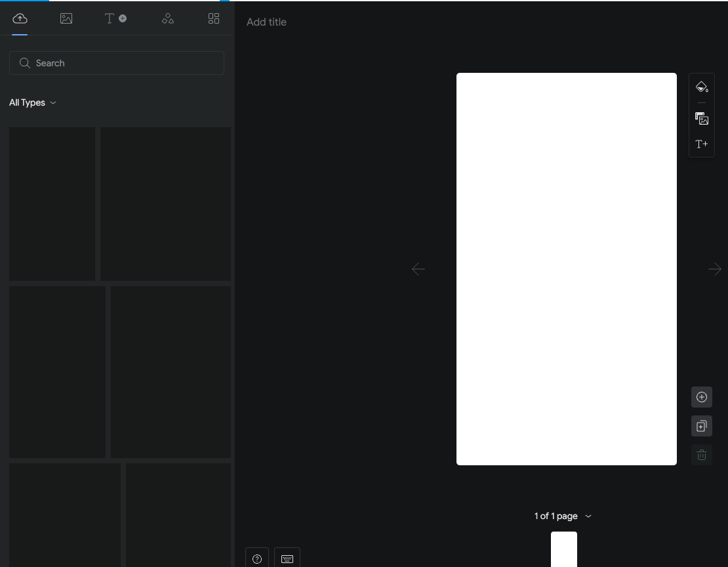
Task: Select the paint bucket background color tool
Action: [x=702, y=87]
